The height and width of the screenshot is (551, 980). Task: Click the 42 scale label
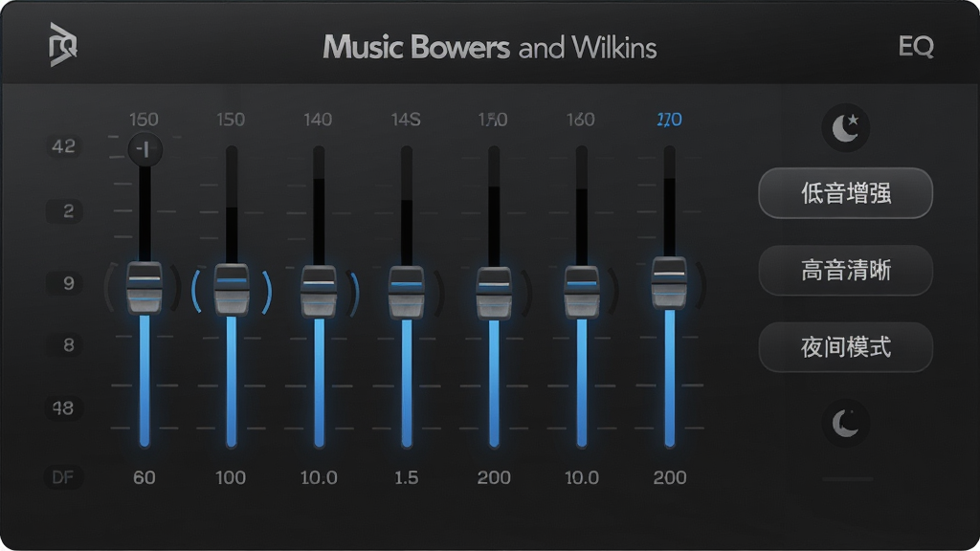click(x=64, y=146)
